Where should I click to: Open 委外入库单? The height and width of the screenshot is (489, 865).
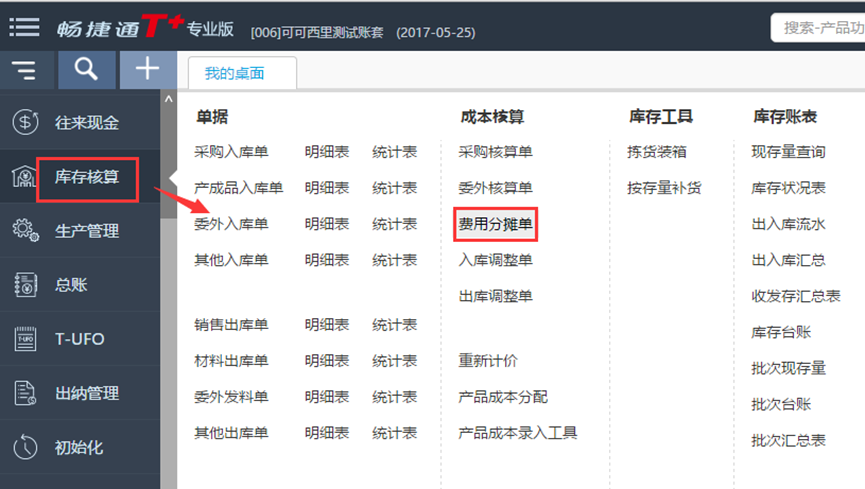pos(231,224)
